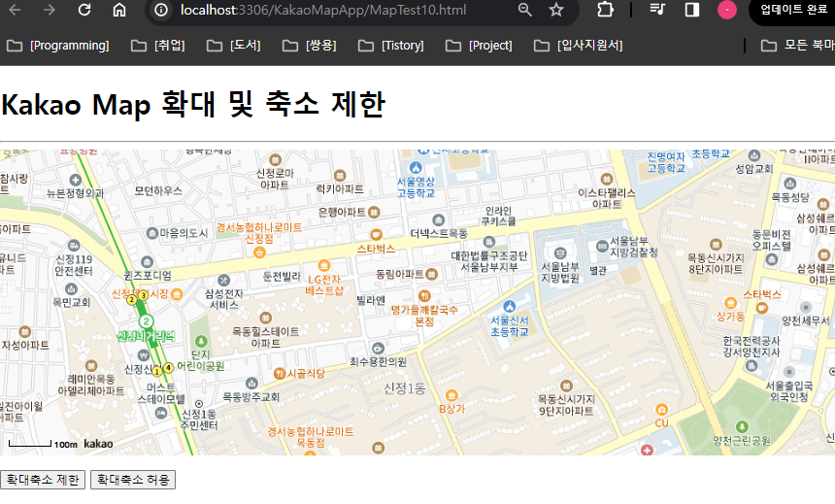This screenshot has height=504, width=835.
Task: Open the [취업] bookmark folder
Action: coord(158,46)
